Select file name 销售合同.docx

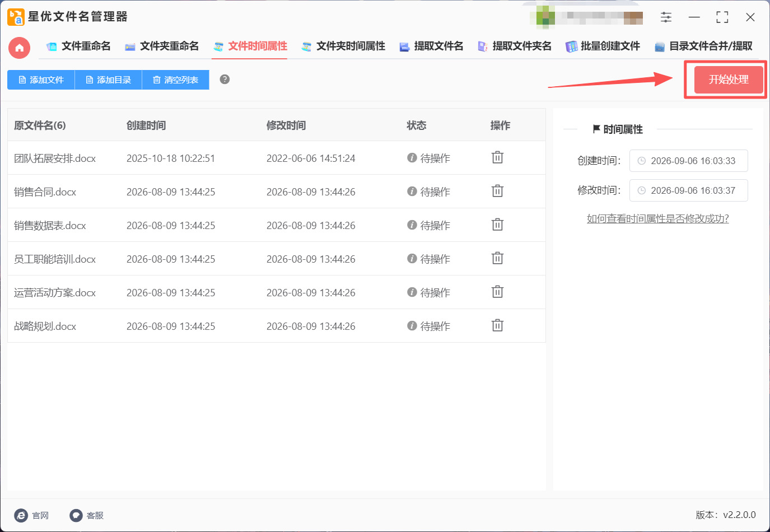[x=45, y=192]
